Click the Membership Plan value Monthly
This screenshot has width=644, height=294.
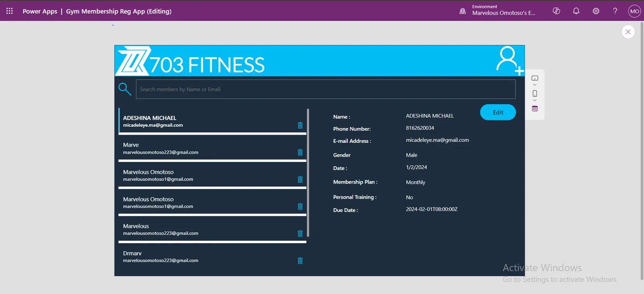tap(415, 182)
